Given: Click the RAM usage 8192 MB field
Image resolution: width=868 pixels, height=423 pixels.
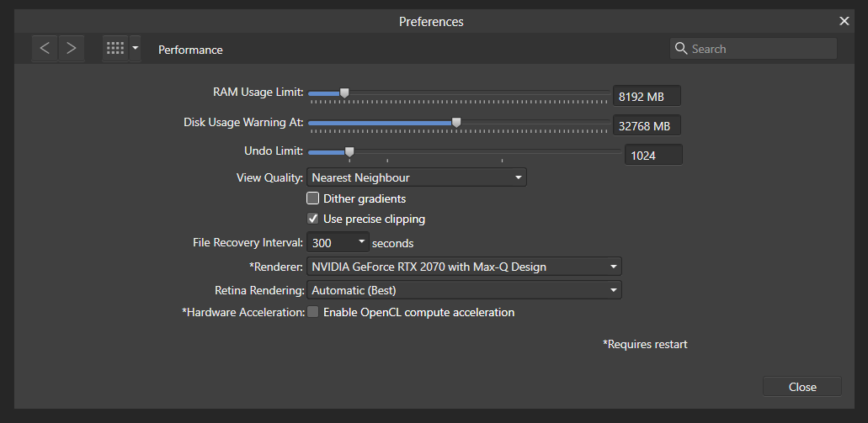Looking at the screenshot, I should pyautogui.click(x=647, y=96).
